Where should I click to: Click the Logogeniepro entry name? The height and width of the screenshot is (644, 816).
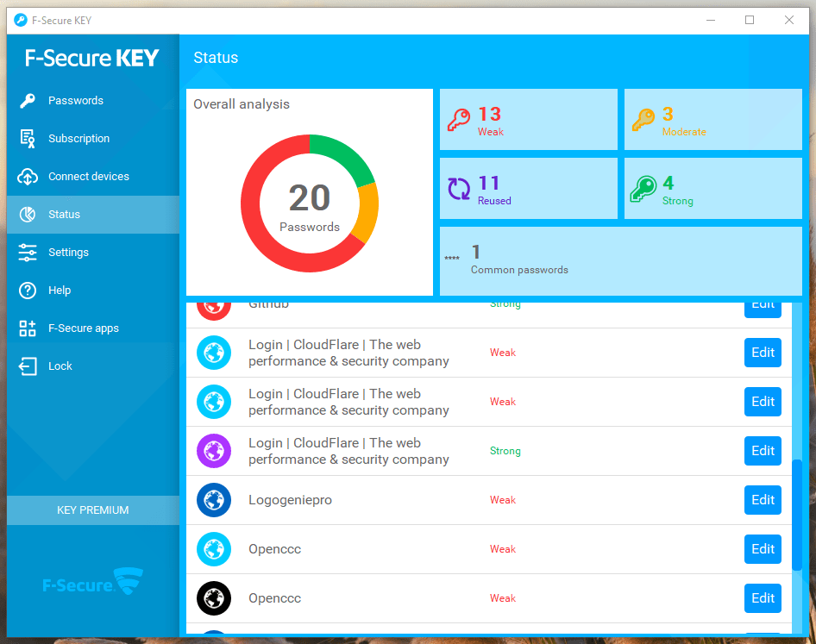[290, 500]
